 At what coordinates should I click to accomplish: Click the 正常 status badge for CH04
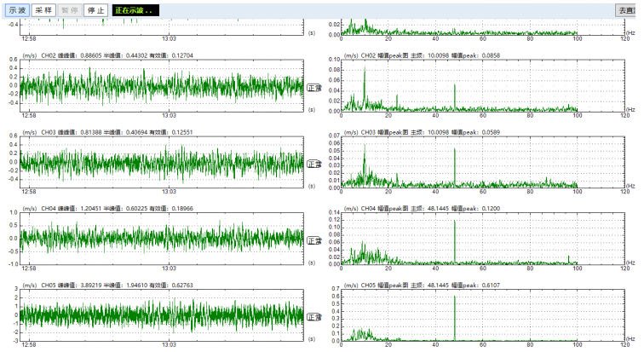[x=314, y=240]
